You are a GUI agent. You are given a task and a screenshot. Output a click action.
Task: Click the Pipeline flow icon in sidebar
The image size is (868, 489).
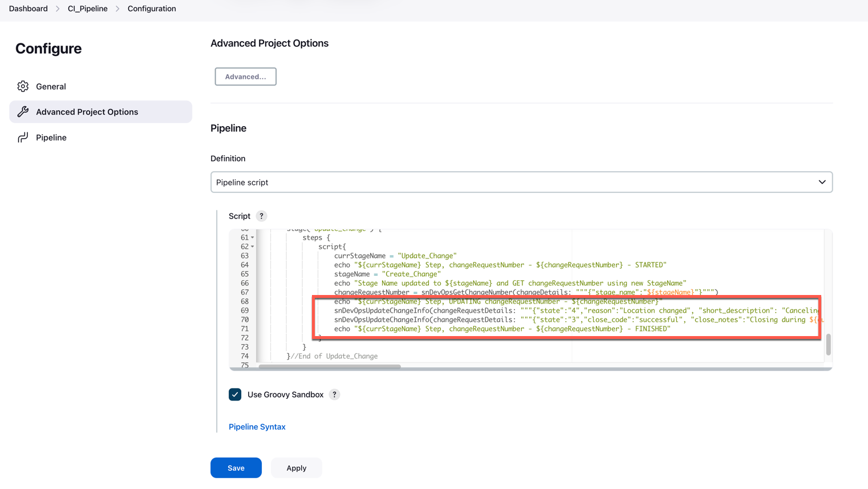[x=23, y=138]
